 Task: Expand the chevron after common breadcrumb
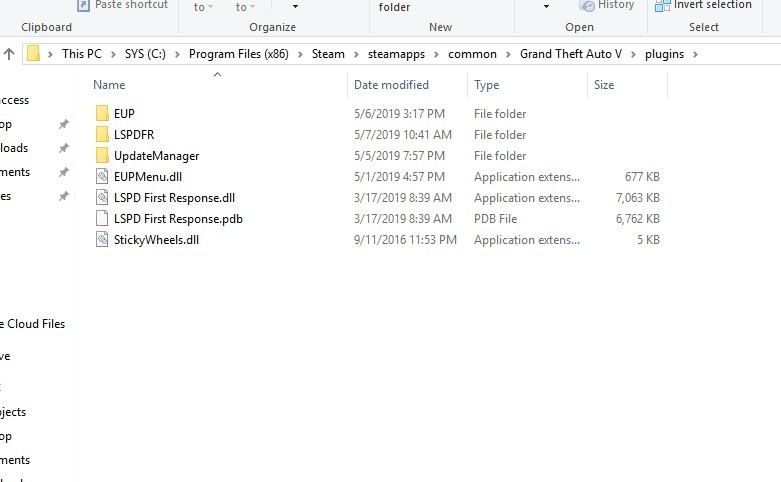(x=508, y=54)
